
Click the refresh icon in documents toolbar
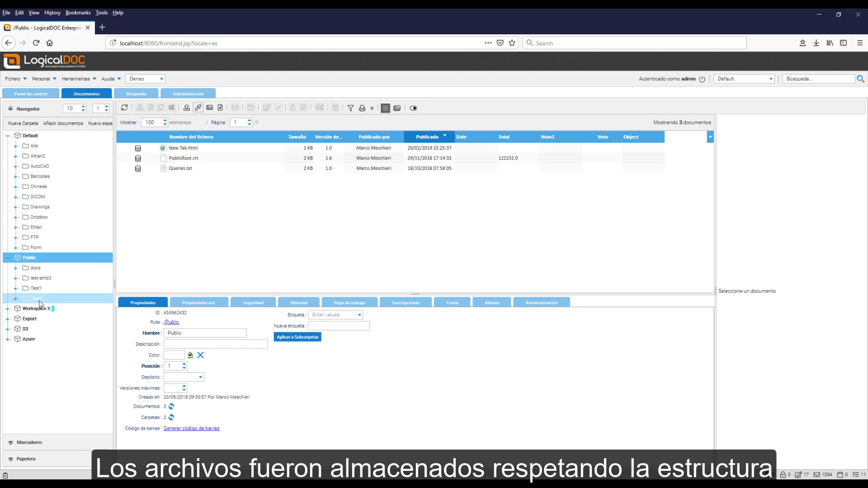tap(124, 108)
